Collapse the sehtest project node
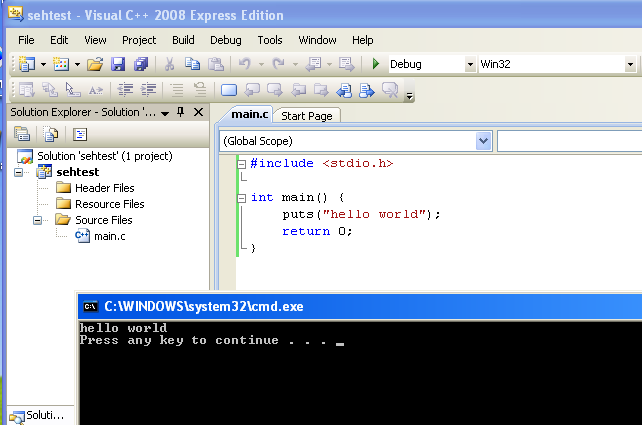 tap(18, 172)
